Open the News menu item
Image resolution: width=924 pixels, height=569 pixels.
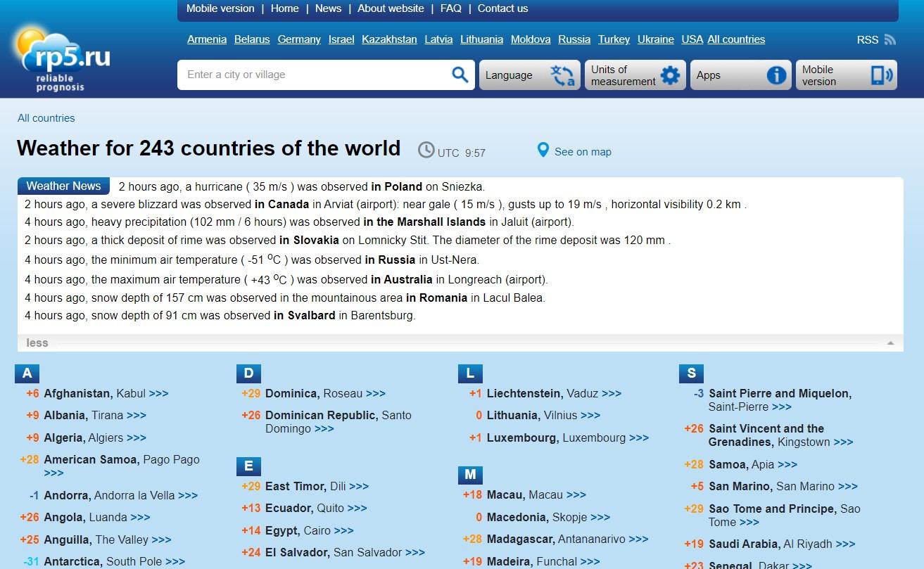click(x=328, y=8)
